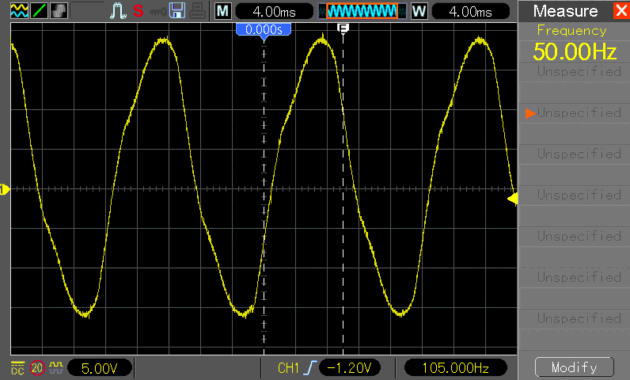Click the DC coupling icon
This screenshot has height=380, width=630.
point(17,368)
